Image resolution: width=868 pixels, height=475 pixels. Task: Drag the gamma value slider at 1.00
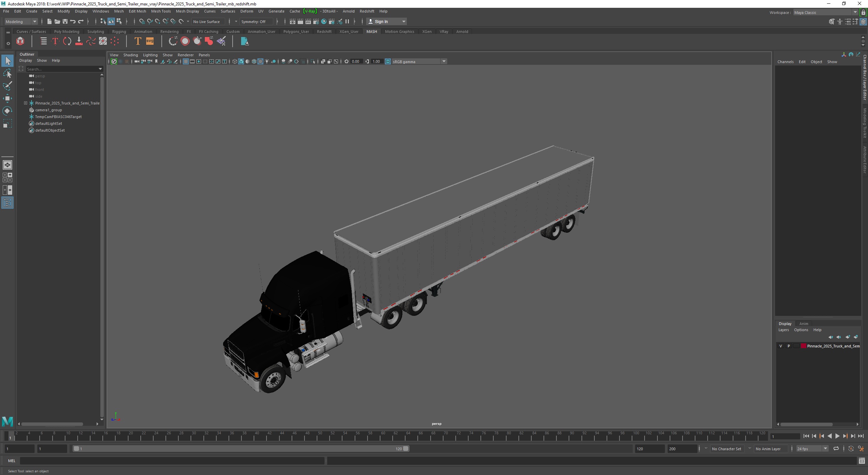[376, 61]
